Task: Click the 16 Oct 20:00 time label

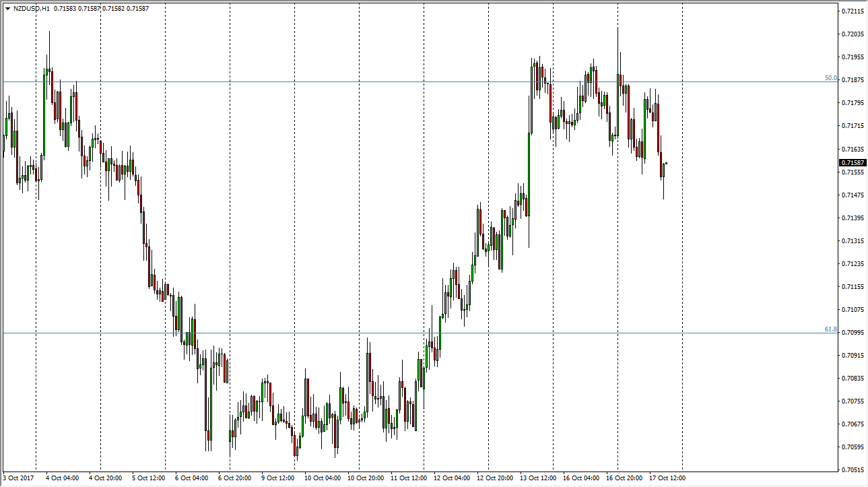Action: coord(623,478)
